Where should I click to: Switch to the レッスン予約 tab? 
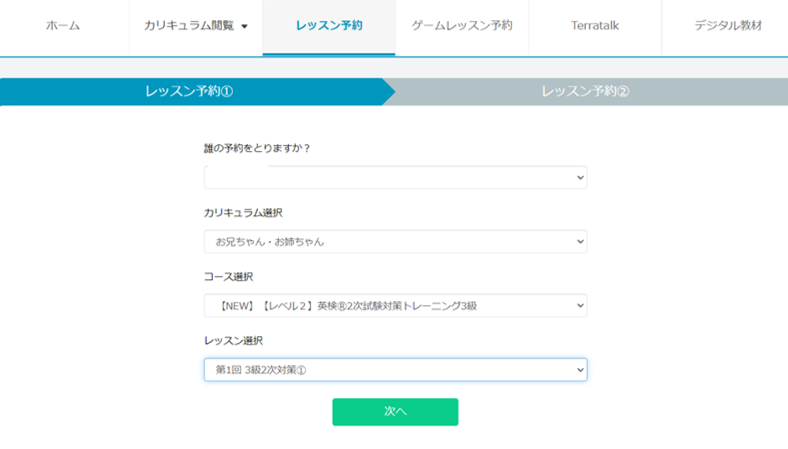click(x=329, y=25)
